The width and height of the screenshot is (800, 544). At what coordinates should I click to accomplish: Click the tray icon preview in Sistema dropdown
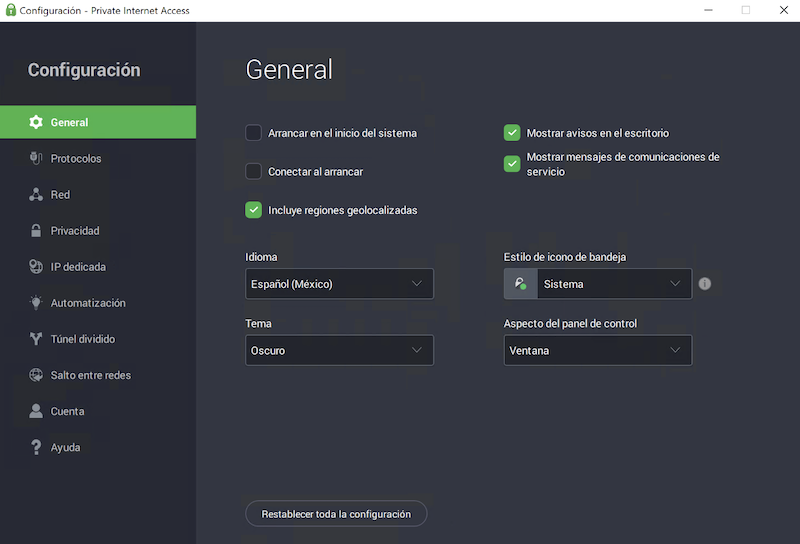[520, 284]
